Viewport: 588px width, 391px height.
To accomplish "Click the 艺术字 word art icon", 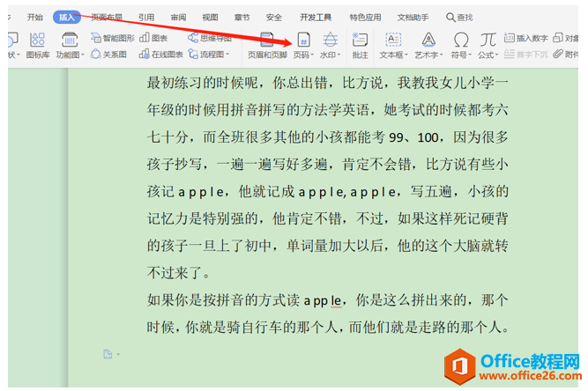I will pyautogui.click(x=428, y=40).
